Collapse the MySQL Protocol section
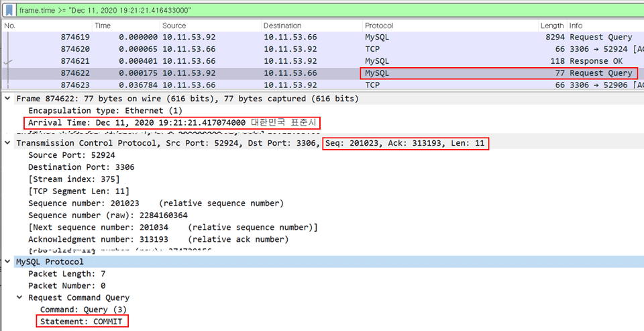 [7, 262]
